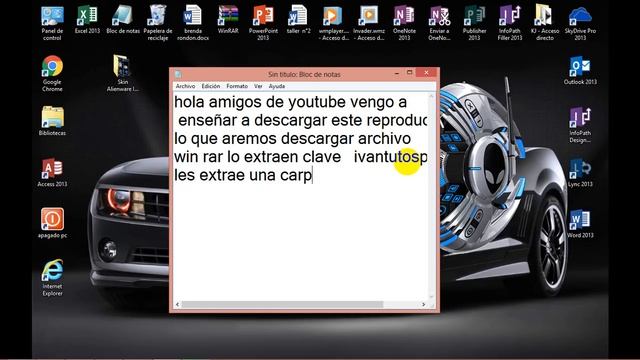
Task: Open the InfoPath Designer desktop icon
Action: pyautogui.click(x=580, y=125)
